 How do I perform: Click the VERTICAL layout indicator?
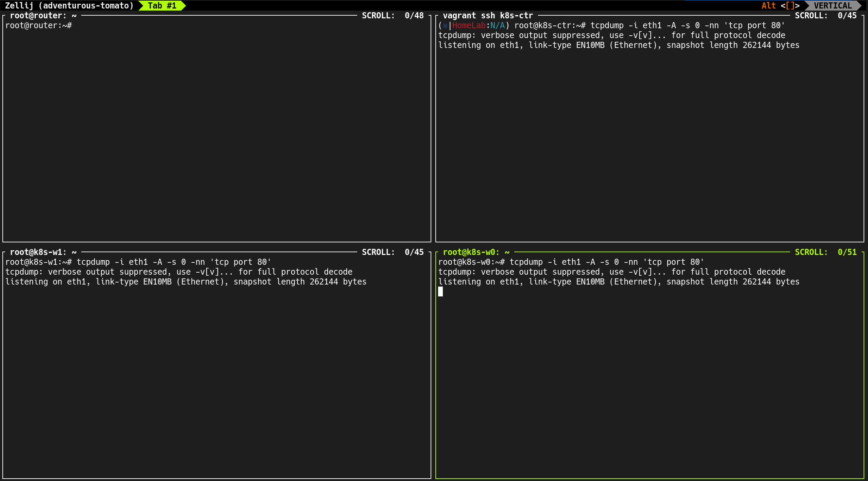833,5
